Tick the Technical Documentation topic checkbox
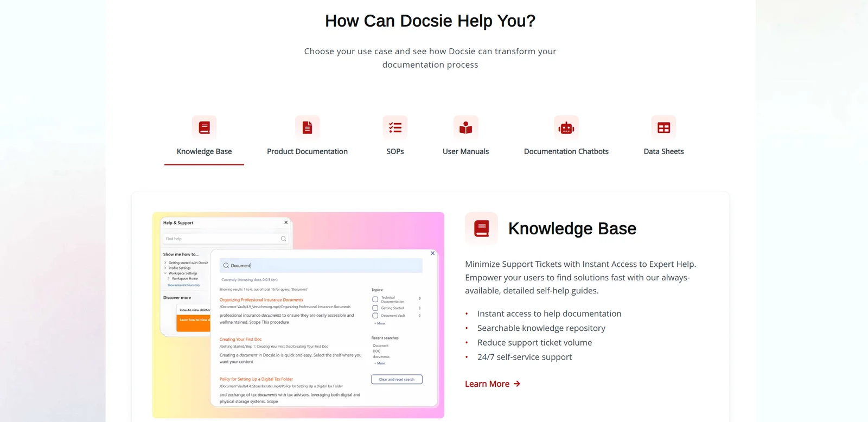The width and height of the screenshot is (868, 422). tap(375, 299)
